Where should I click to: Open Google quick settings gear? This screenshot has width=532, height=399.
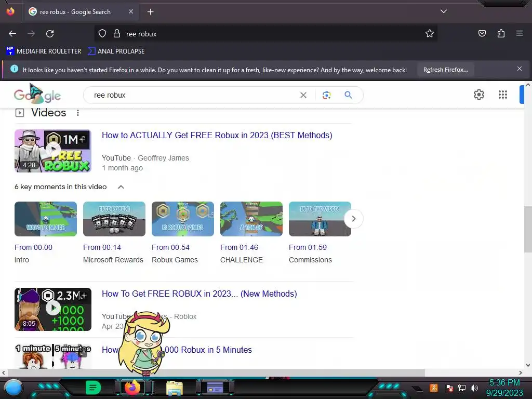478,95
